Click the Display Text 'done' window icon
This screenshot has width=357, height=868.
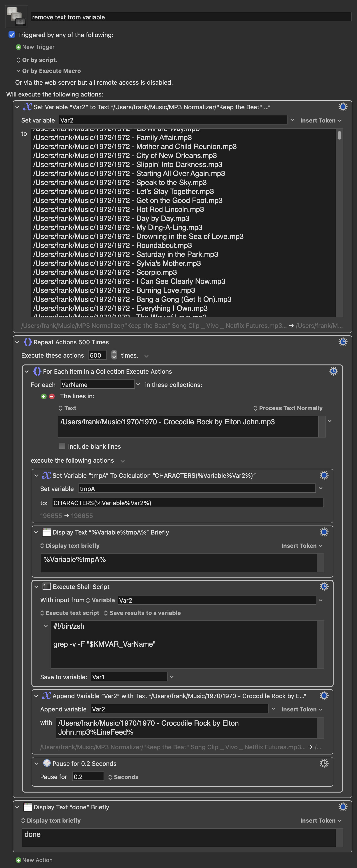point(28,807)
